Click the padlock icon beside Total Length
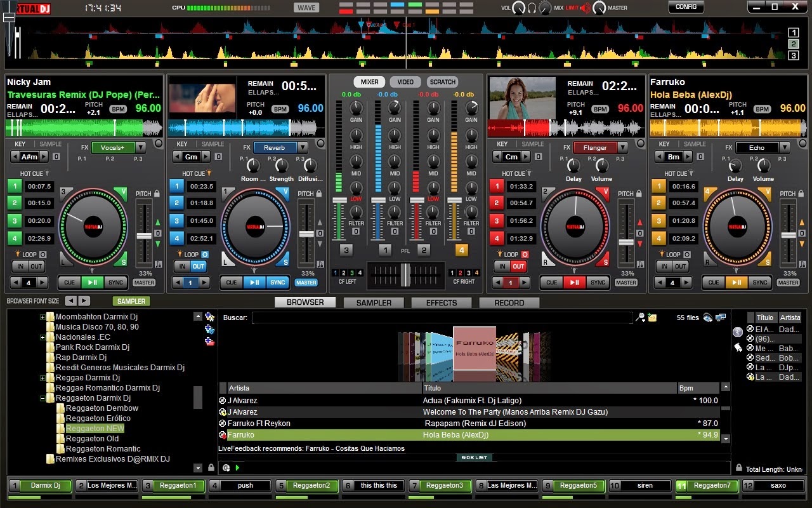This screenshot has height=508, width=812. pos(738,468)
